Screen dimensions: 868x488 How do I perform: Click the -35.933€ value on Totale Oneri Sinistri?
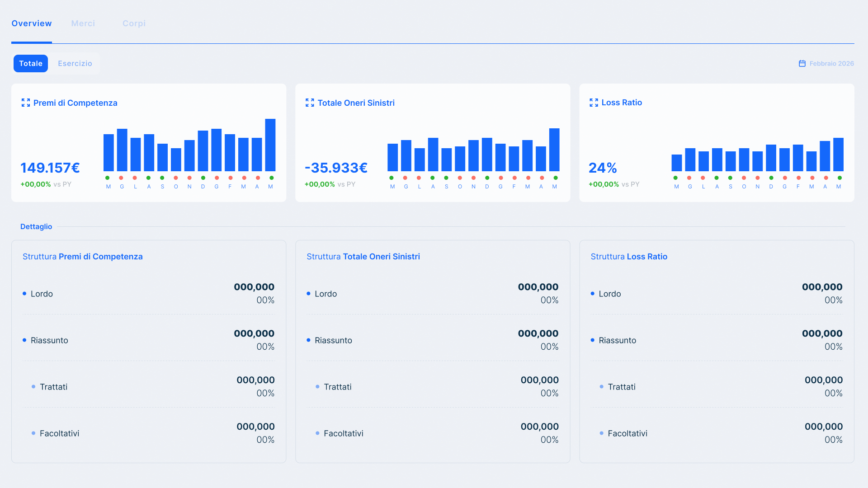336,168
